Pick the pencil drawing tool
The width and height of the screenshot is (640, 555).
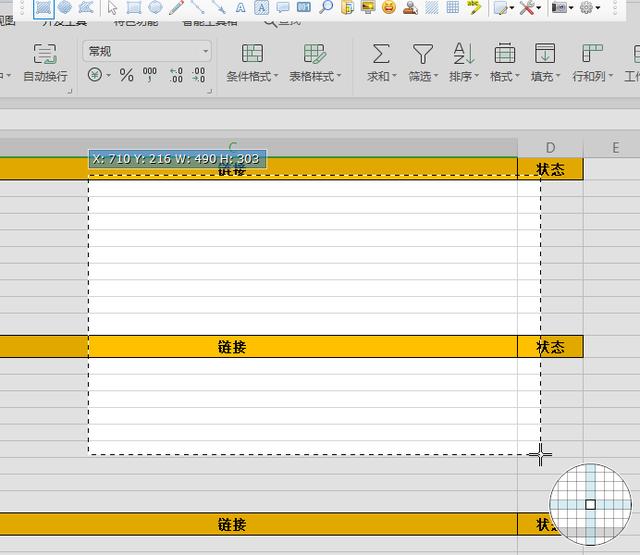(x=177, y=7)
